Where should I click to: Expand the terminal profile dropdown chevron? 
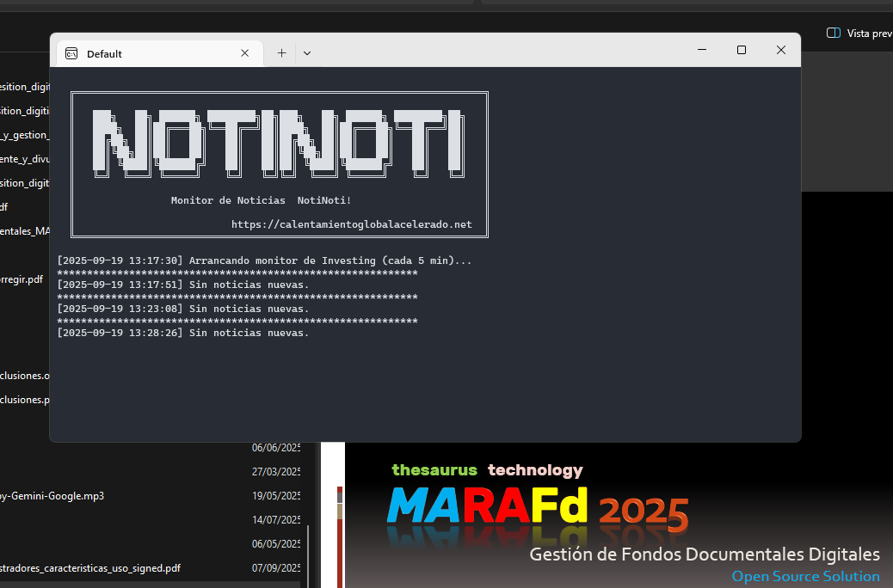point(307,53)
